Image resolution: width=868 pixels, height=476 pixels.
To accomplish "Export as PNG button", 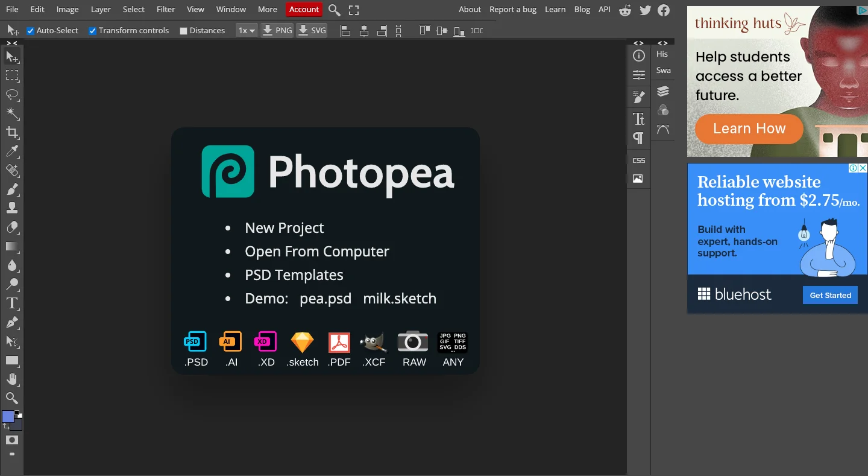I will [x=277, y=30].
